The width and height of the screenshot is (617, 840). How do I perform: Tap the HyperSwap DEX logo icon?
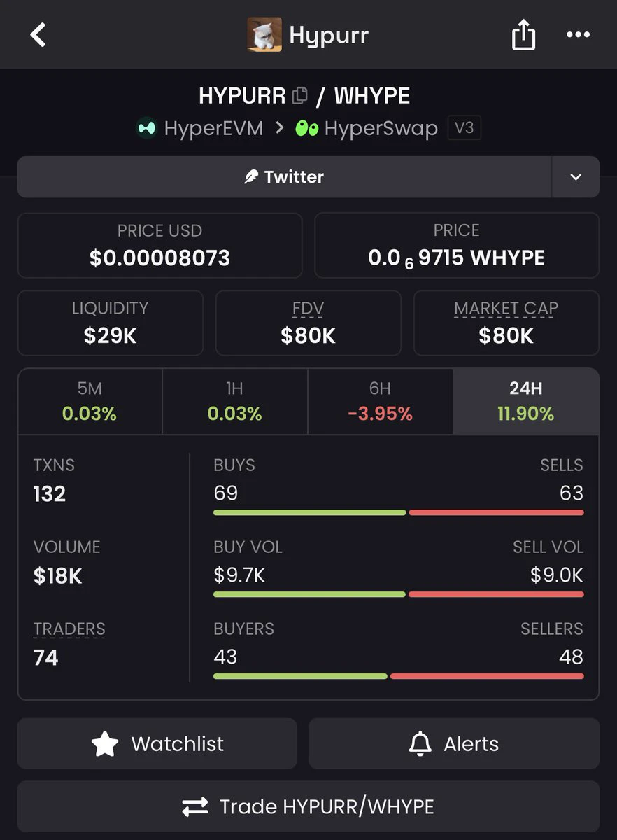coord(307,129)
